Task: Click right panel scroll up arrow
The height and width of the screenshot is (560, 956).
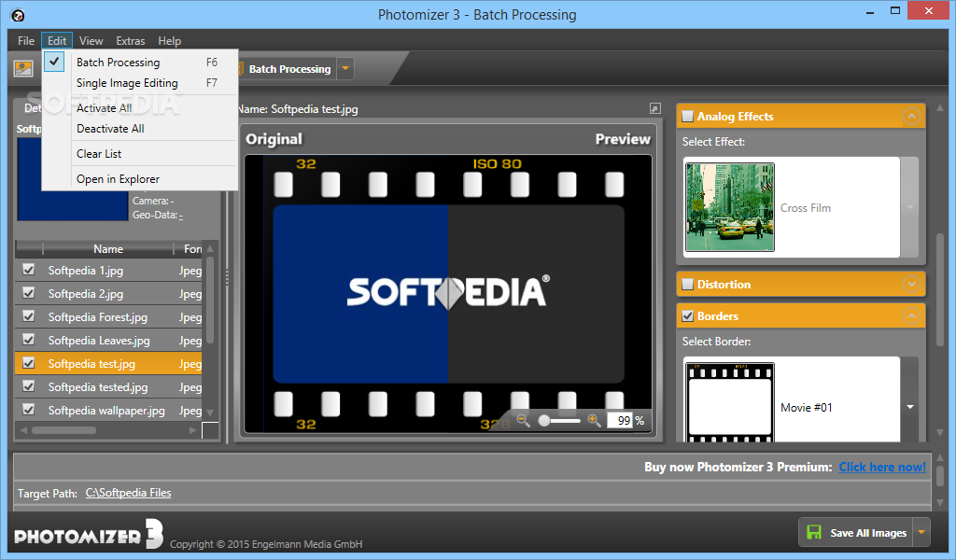Action: 940,108
